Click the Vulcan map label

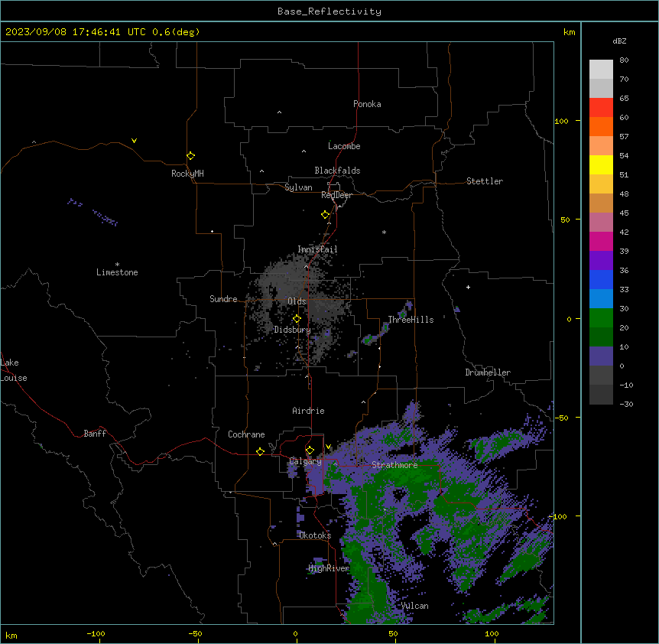point(415,606)
